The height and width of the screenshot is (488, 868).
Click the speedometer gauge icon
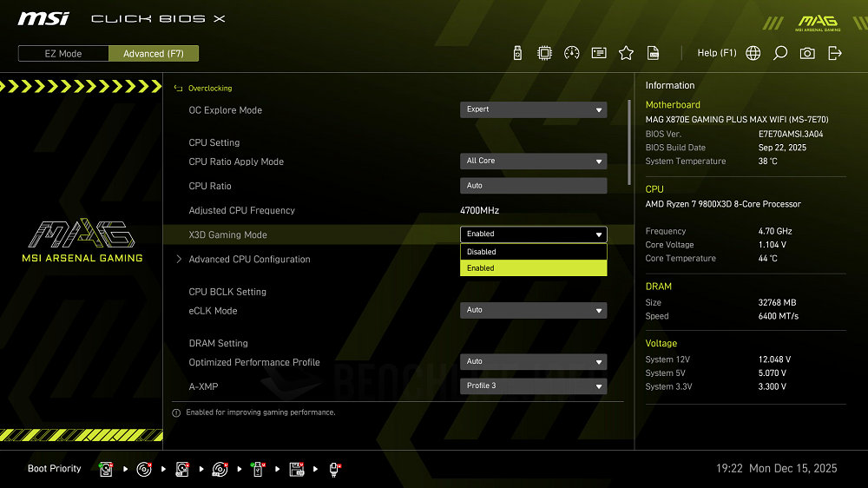tap(571, 53)
